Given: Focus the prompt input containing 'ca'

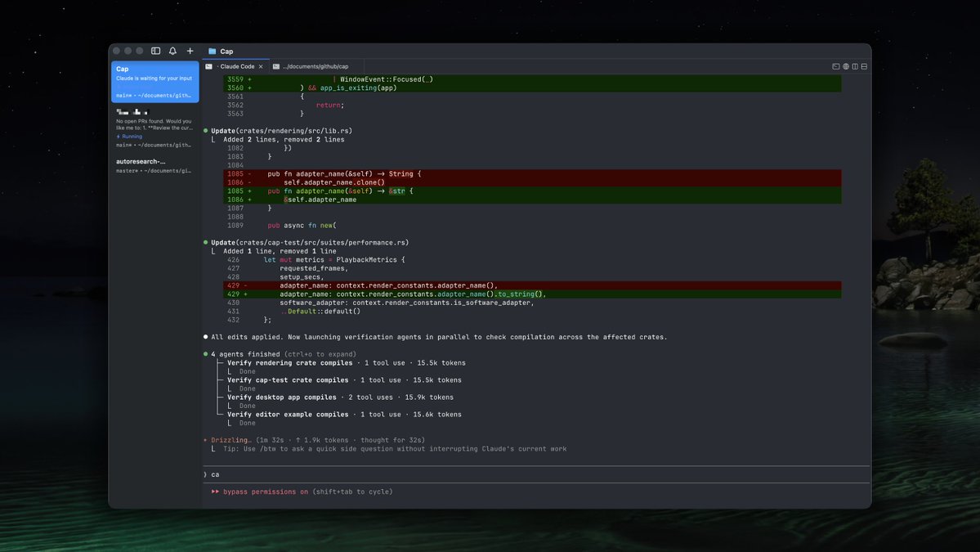Looking at the screenshot, I should (536, 474).
